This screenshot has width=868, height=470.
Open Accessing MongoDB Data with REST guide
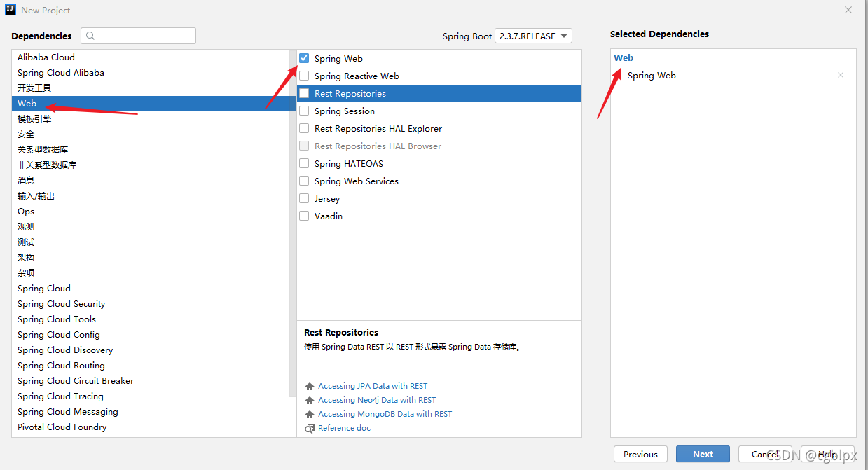[x=385, y=414]
